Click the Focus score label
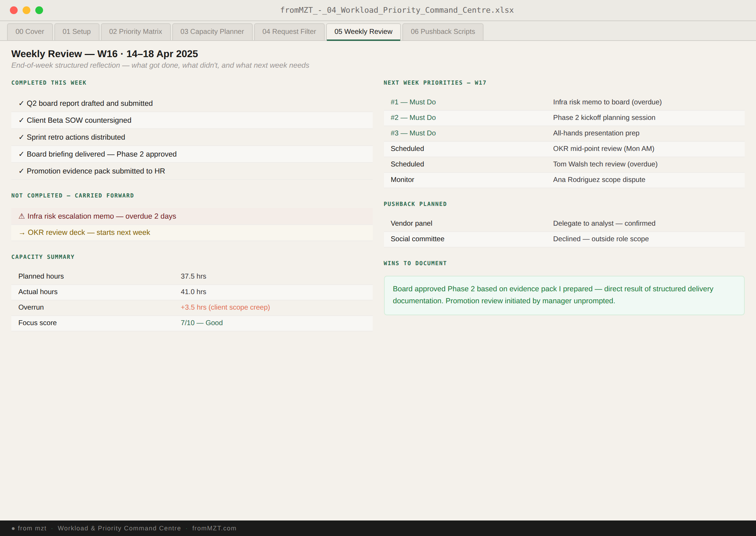 [37, 323]
